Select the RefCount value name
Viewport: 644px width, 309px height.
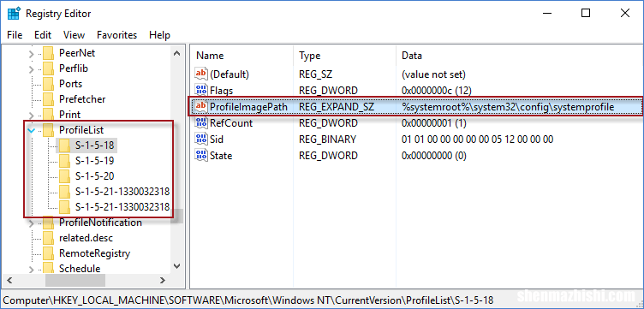pos(231,123)
